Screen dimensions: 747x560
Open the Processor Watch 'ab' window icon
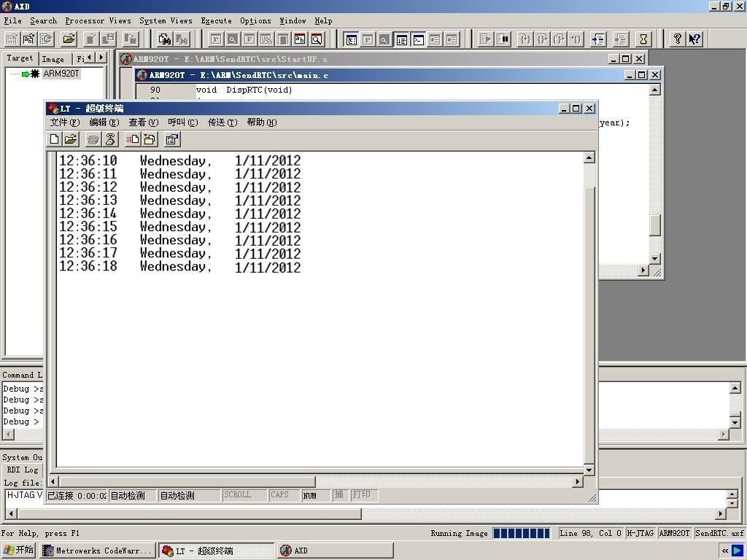(x=300, y=39)
